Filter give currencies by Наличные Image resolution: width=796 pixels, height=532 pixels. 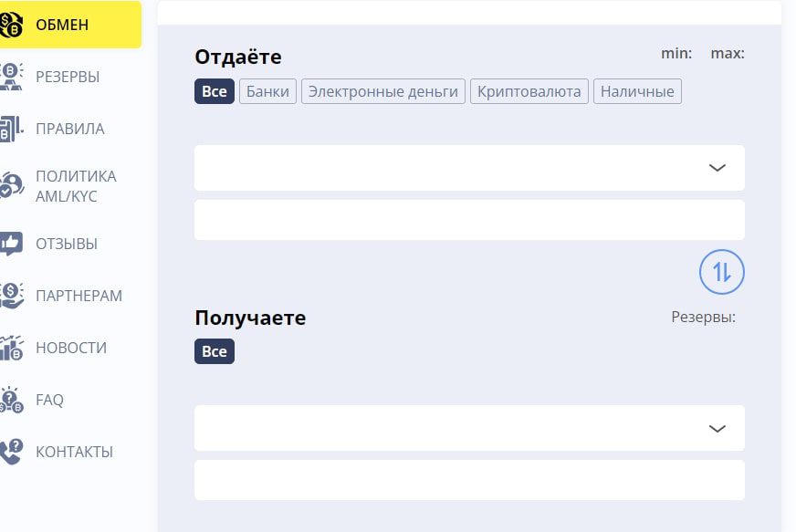pos(637,91)
